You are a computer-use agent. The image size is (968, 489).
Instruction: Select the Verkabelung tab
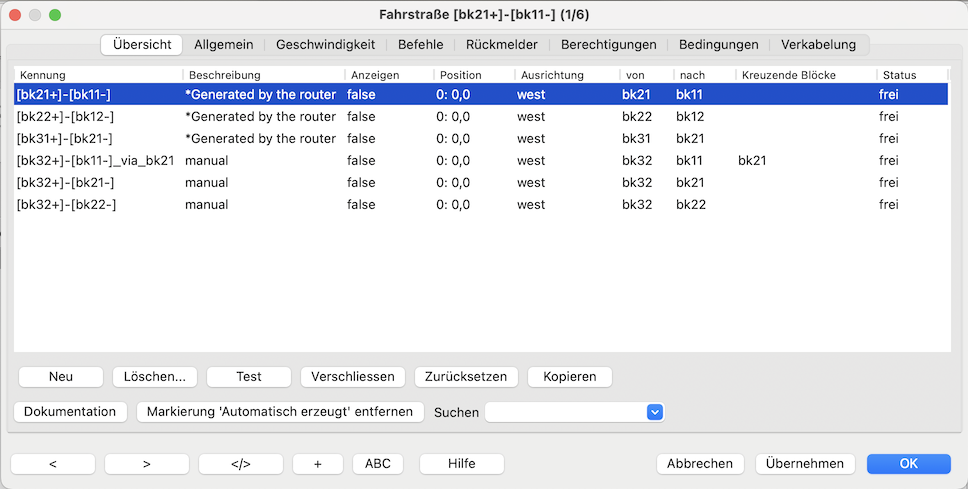tap(818, 45)
